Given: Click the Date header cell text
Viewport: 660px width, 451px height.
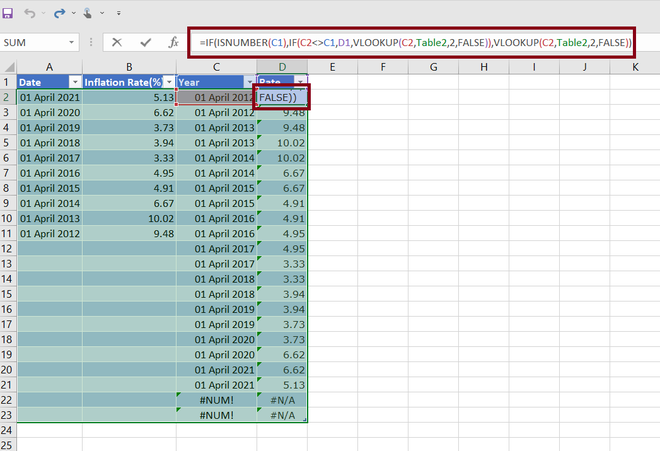Looking at the screenshot, I should (30, 83).
